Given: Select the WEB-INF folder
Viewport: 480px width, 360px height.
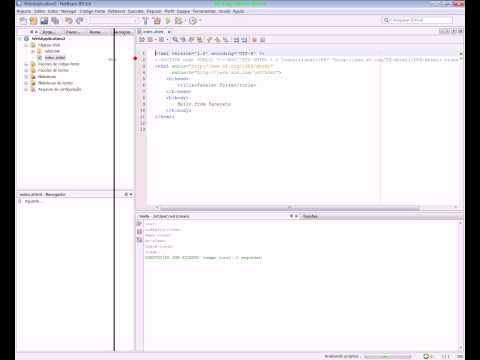Looking at the screenshot, I should (52, 51).
